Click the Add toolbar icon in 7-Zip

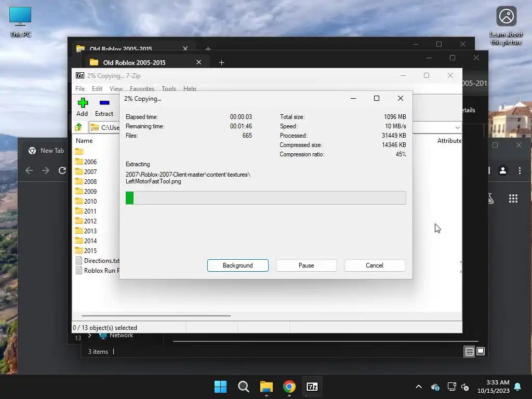[82, 107]
